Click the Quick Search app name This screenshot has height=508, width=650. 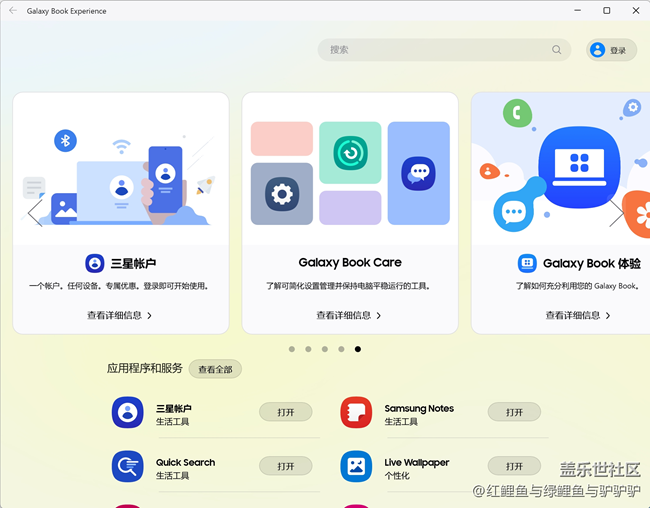[185, 462]
